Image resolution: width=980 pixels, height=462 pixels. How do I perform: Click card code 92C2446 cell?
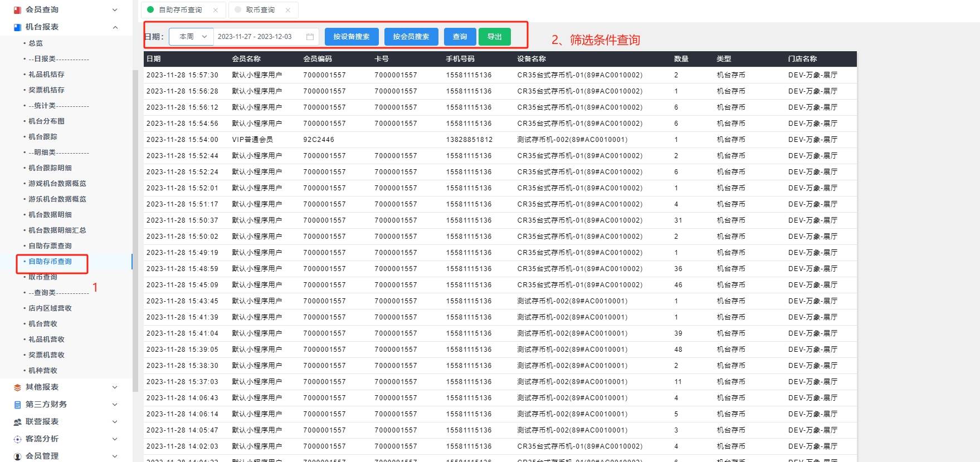319,140
